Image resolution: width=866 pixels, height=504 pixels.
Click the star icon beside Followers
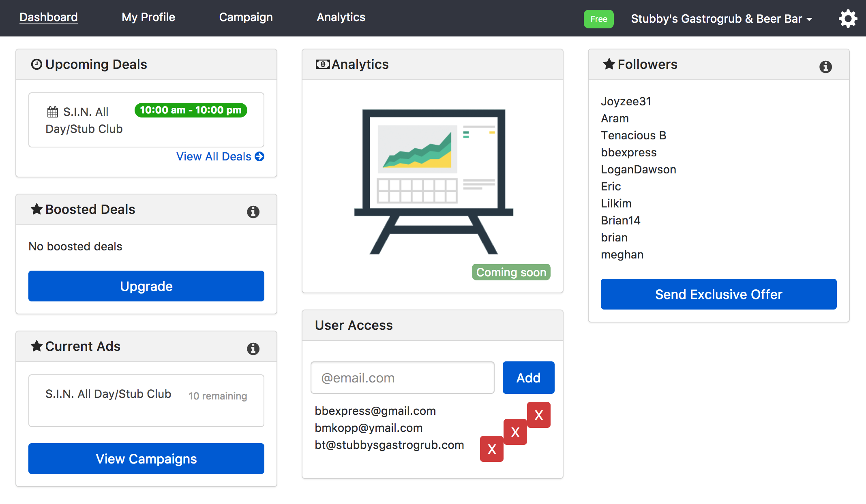(609, 64)
